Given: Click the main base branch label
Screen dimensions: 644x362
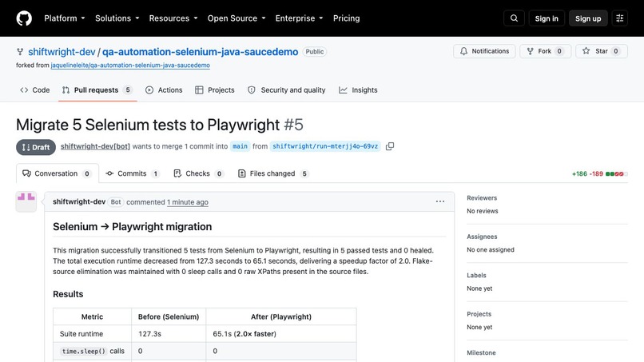Looking at the screenshot, I should click(240, 146).
